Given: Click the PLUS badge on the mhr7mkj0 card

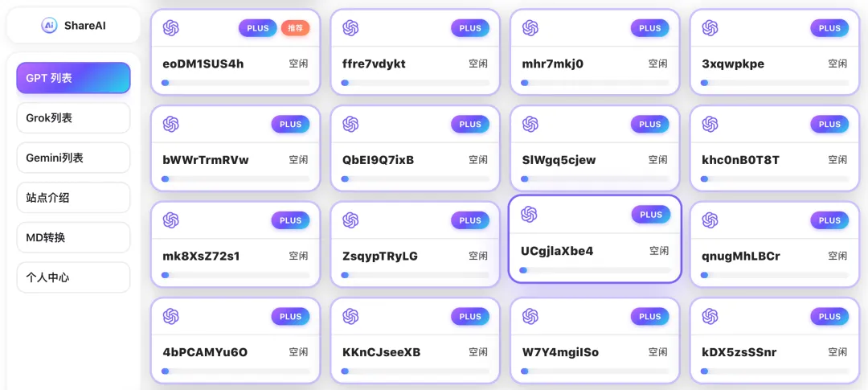Looking at the screenshot, I should [x=649, y=28].
